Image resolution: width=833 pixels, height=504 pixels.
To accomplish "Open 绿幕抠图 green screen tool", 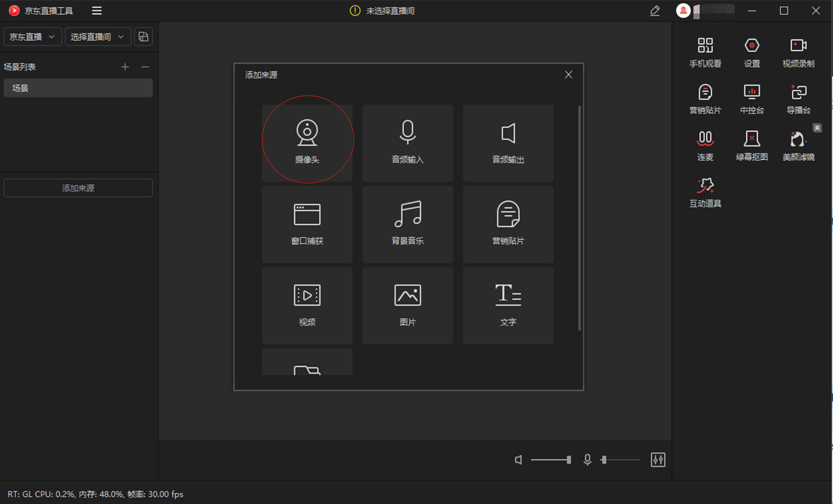I will tap(752, 145).
